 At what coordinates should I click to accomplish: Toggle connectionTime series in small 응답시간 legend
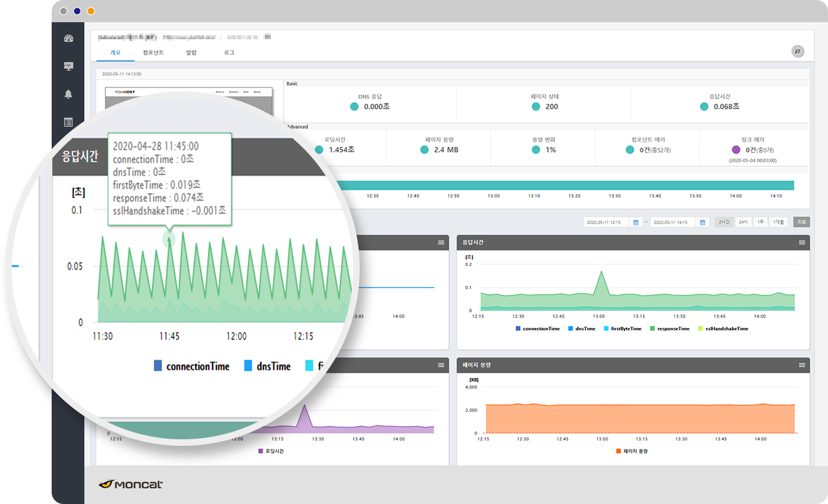538,329
